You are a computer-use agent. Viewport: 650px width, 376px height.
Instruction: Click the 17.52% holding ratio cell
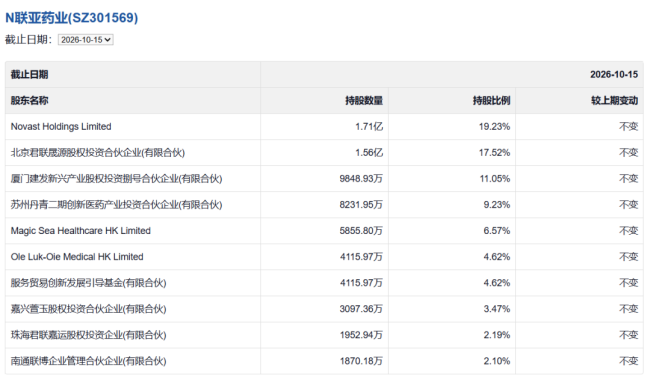click(x=495, y=153)
